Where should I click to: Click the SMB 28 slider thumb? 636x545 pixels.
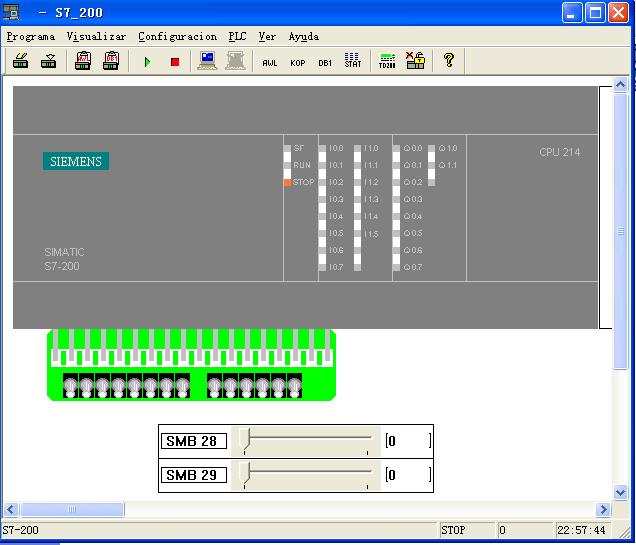click(244, 438)
